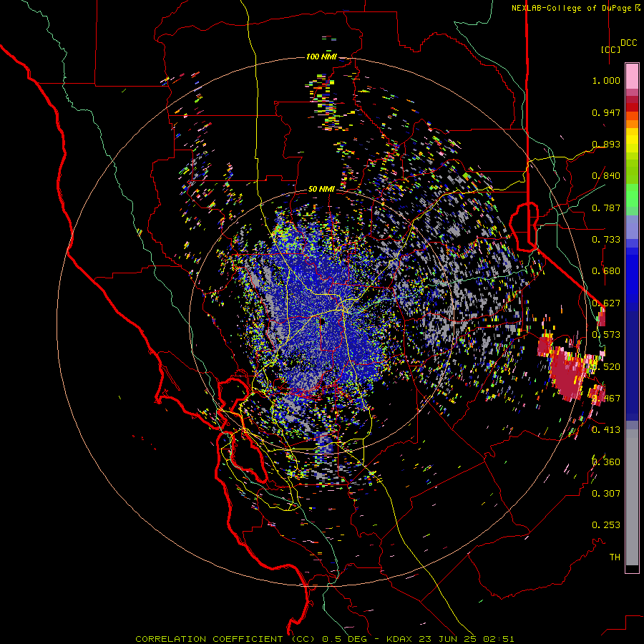Select the 0.893 legend value
The height and width of the screenshot is (644, 644).
pos(606,144)
